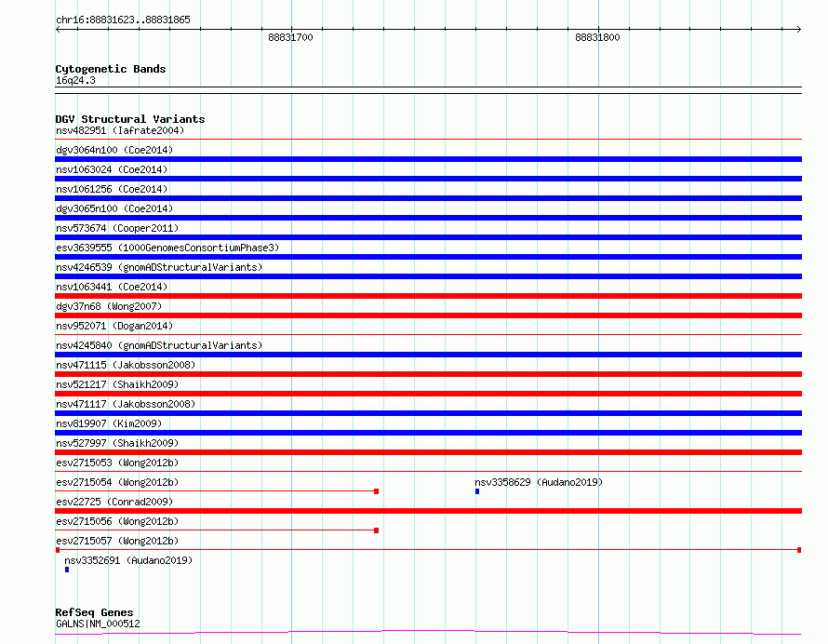Click the DGV Structural Variants track title
This screenshot has width=828, height=644.
tap(130, 119)
